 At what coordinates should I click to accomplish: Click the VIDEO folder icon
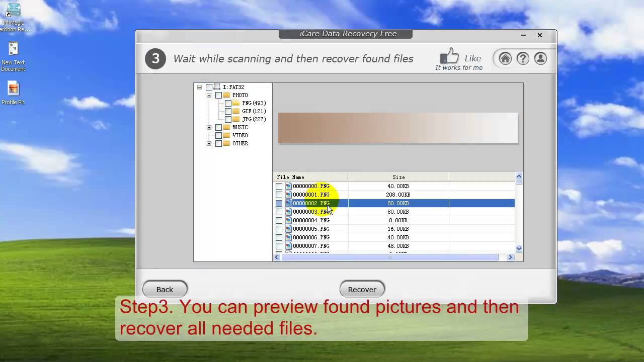[226, 135]
